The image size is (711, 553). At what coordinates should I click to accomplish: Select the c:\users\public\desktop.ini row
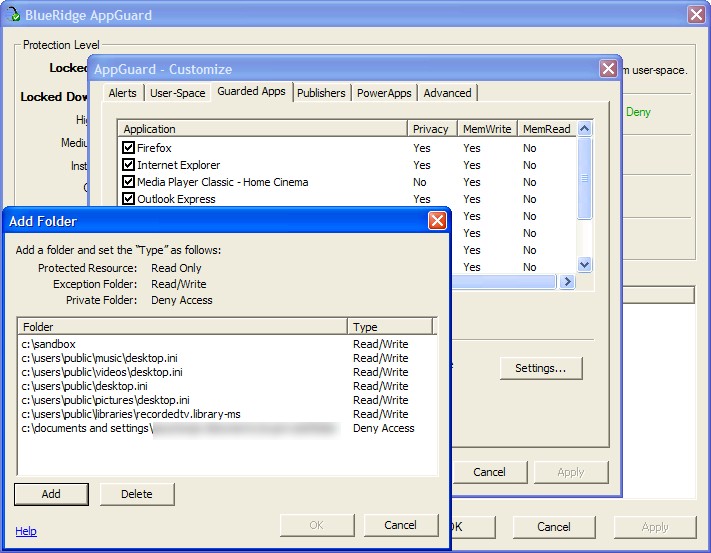pyautogui.click(x=227, y=386)
